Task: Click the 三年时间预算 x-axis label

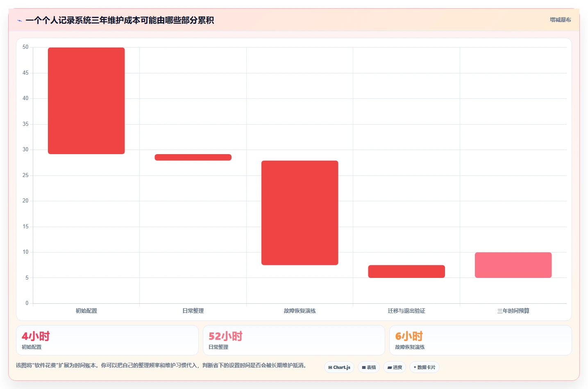Action: tap(513, 311)
